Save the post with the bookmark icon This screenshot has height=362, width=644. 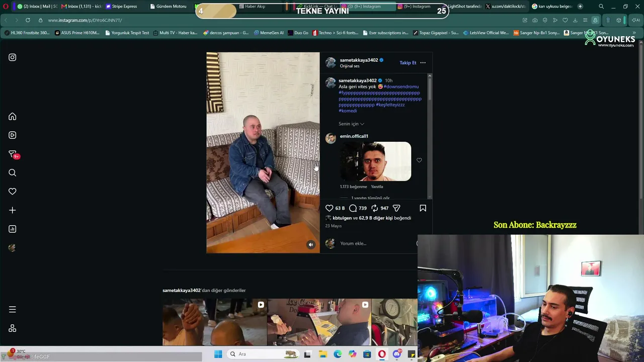click(423, 208)
